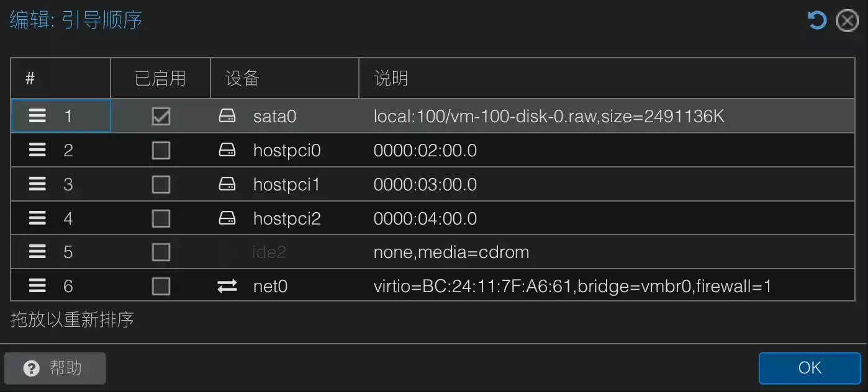Disable the sata0 boot checkbox
This screenshot has width=868, height=392.
[x=161, y=116]
